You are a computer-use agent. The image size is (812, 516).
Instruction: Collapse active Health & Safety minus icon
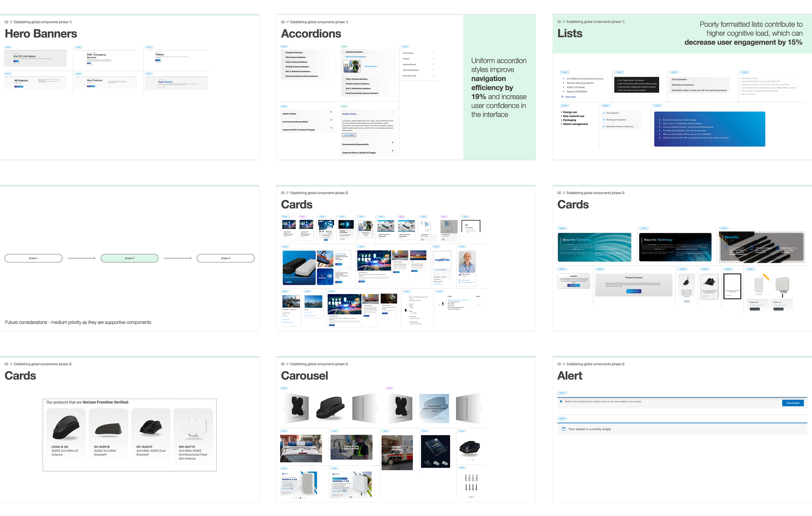[392, 112]
